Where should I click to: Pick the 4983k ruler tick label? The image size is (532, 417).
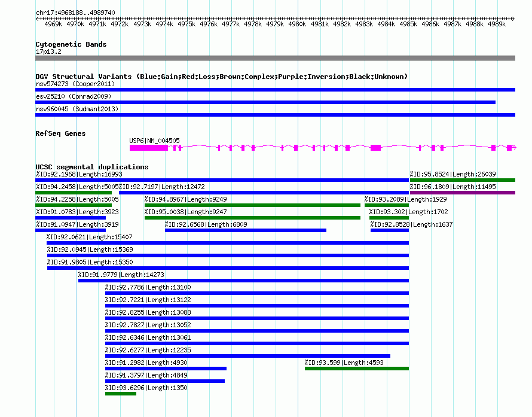(364, 24)
